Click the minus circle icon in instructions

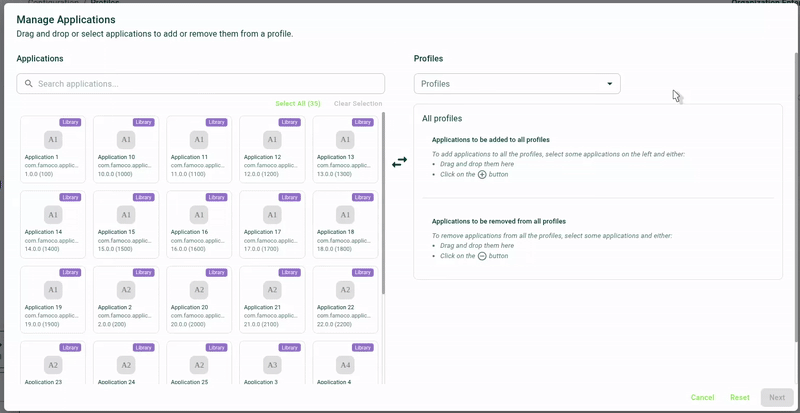[x=482, y=256]
